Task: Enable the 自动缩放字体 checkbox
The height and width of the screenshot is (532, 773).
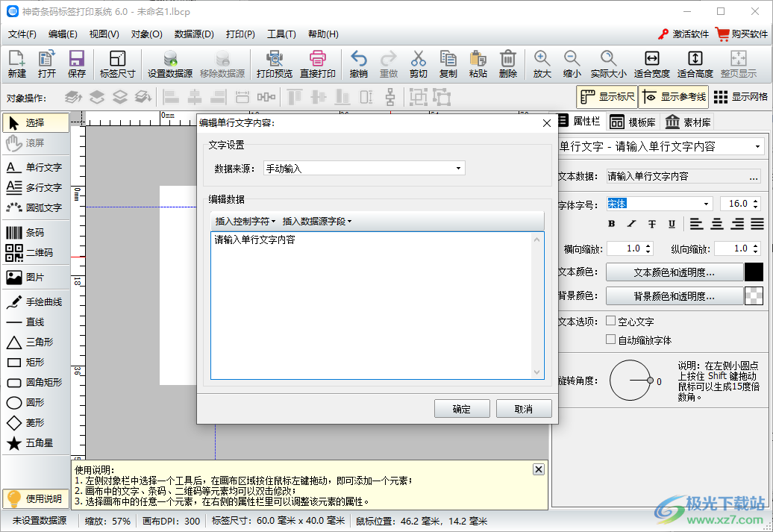Action: point(611,339)
